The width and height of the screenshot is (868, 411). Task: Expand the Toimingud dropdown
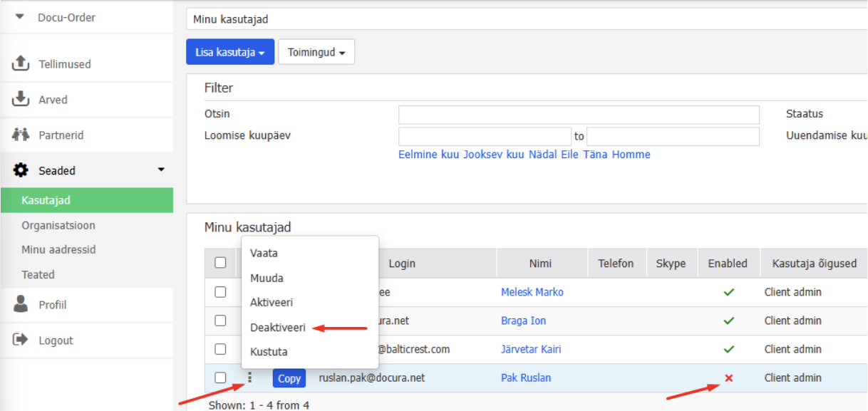316,52
